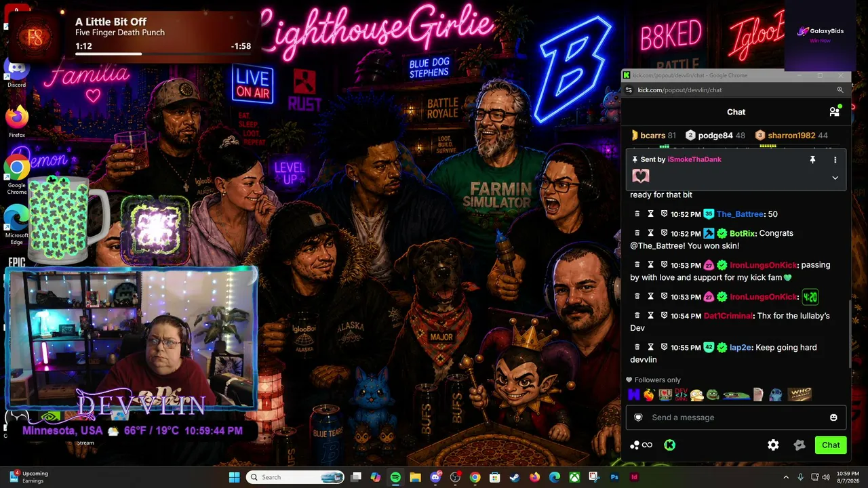Open the Firefox desktop shortcut
The height and width of the screenshot is (488, 868).
pyautogui.click(x=16, y=122)
